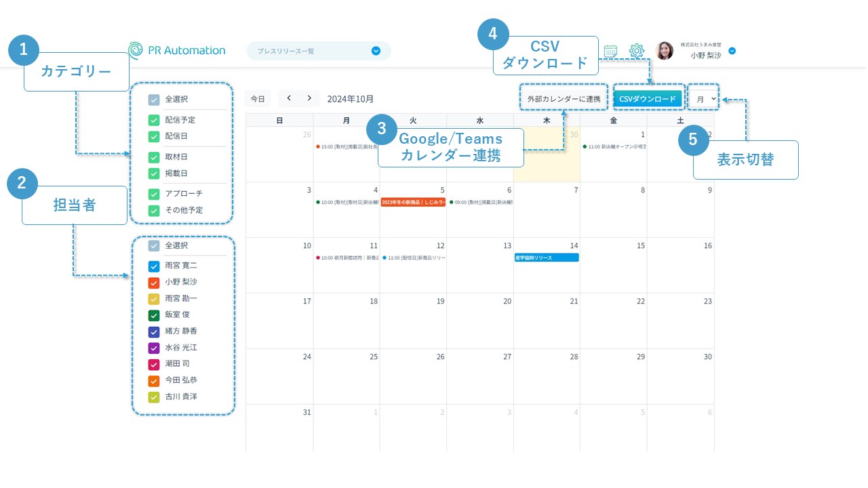This screenshot has height=488, width=868.
Task: Uncheck the 小野 梨沙 assignee checkbox
Action: coord(154,282)
